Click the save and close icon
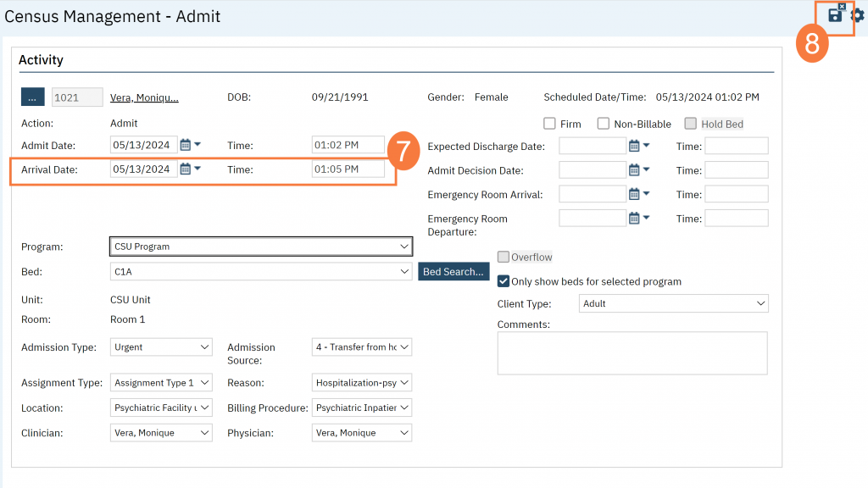The height and width of the screenshot is (488, 868). 835,14
